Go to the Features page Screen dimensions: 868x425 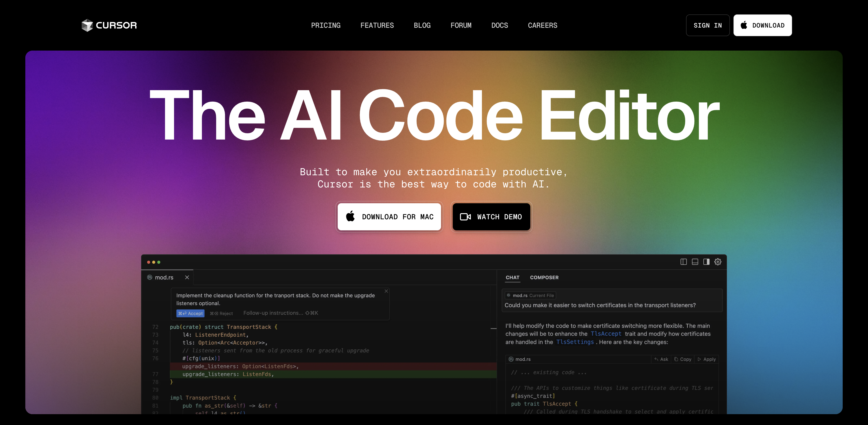[377, 25]
